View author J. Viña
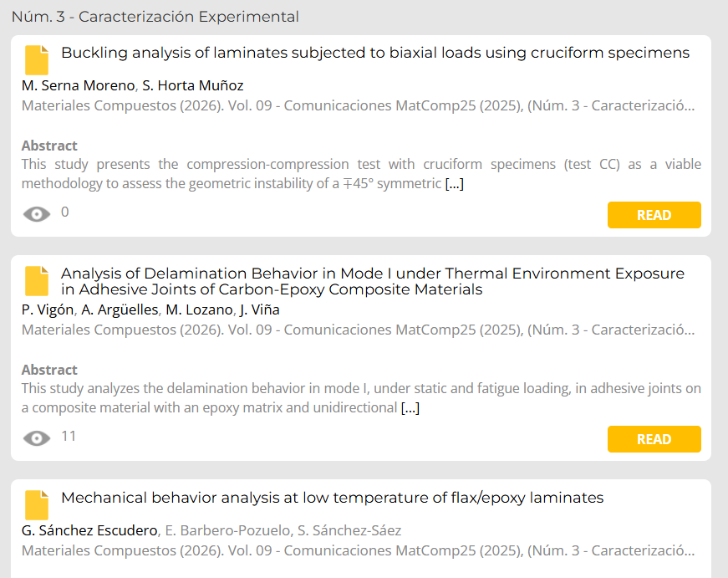728x578 pixels. point(259,309)
